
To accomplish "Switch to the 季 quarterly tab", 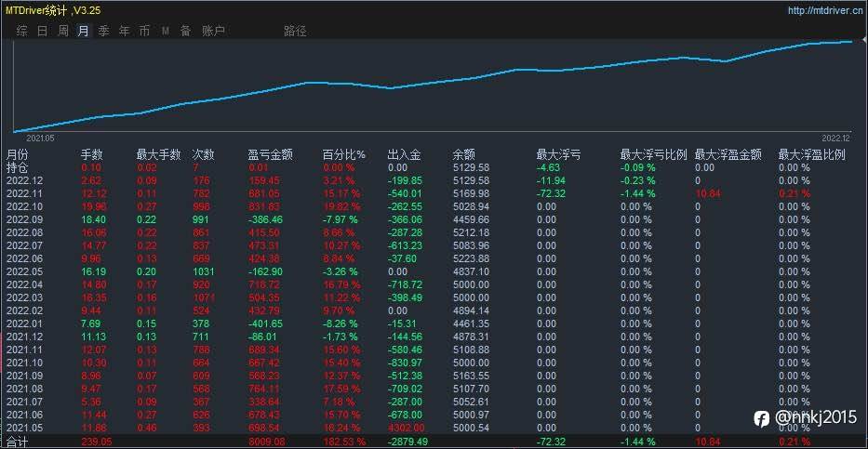I will [103, 31].
